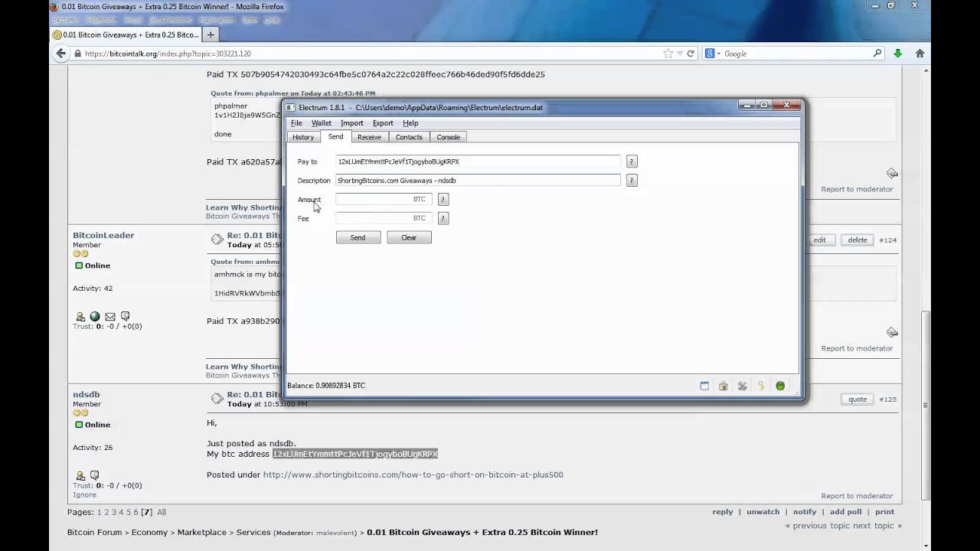Click Ignore under ndsdb
The width and height of the screenshot is (980, 551).
[84, 494]
